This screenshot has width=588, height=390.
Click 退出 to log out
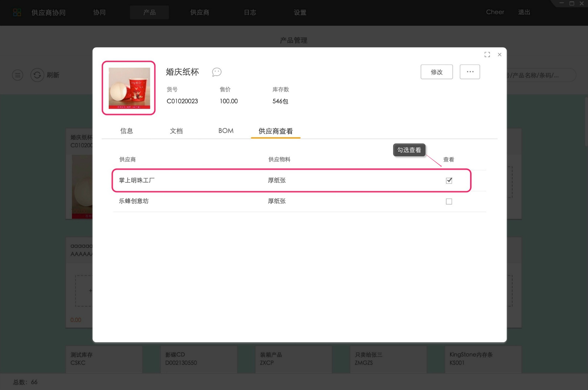524,12
